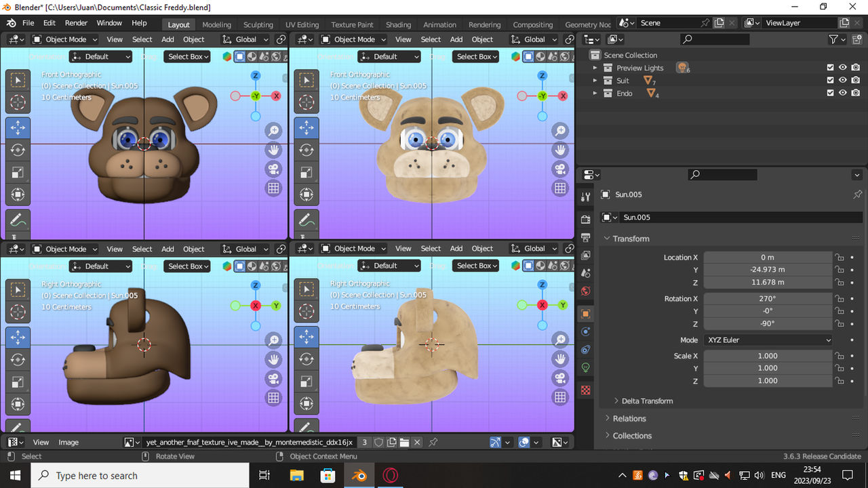Switch to the Modeling workspace tab
Screen dimensions: 868x488
(216, 25)
